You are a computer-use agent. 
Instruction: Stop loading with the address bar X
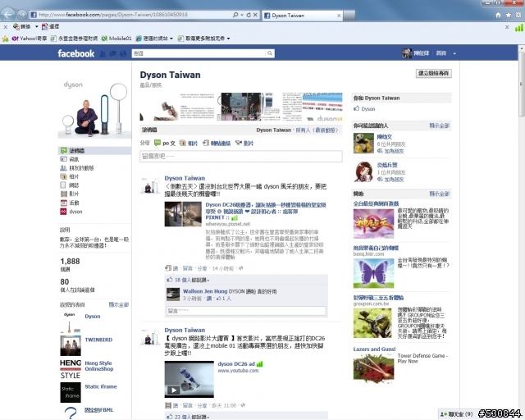pos(255,15)
